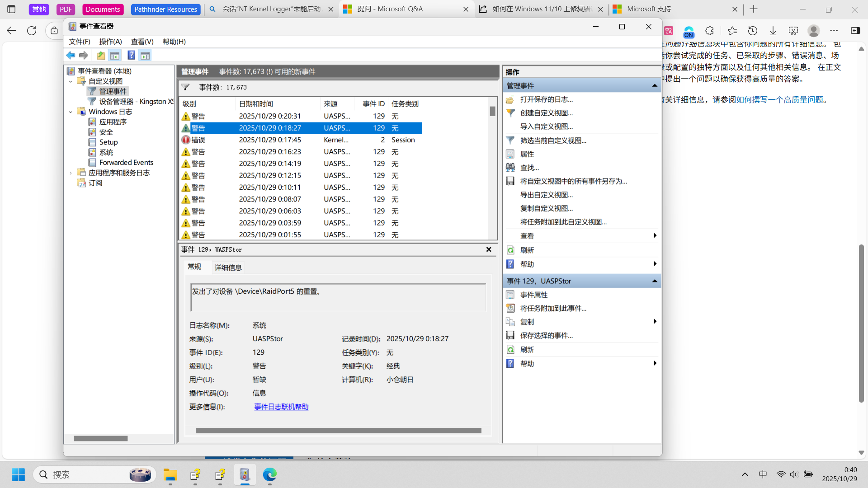Click 保存选择的事件... action

(x=546, y=335)
